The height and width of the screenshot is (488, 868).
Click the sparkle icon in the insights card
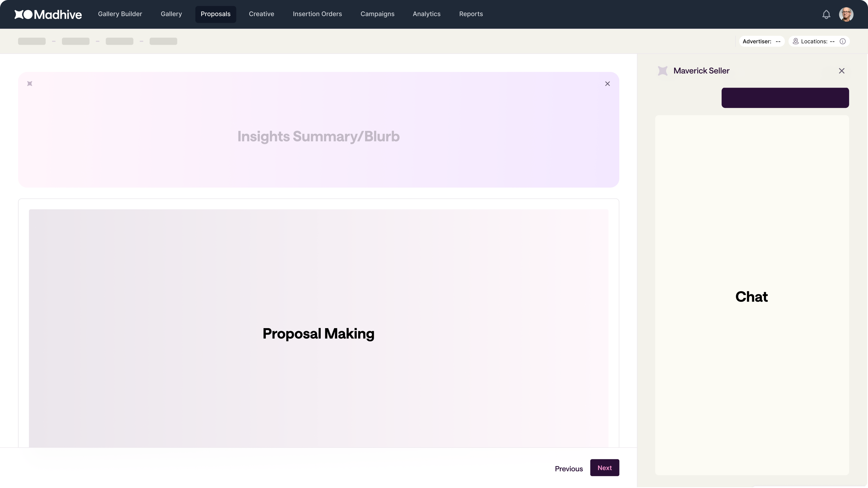point(30,84)
